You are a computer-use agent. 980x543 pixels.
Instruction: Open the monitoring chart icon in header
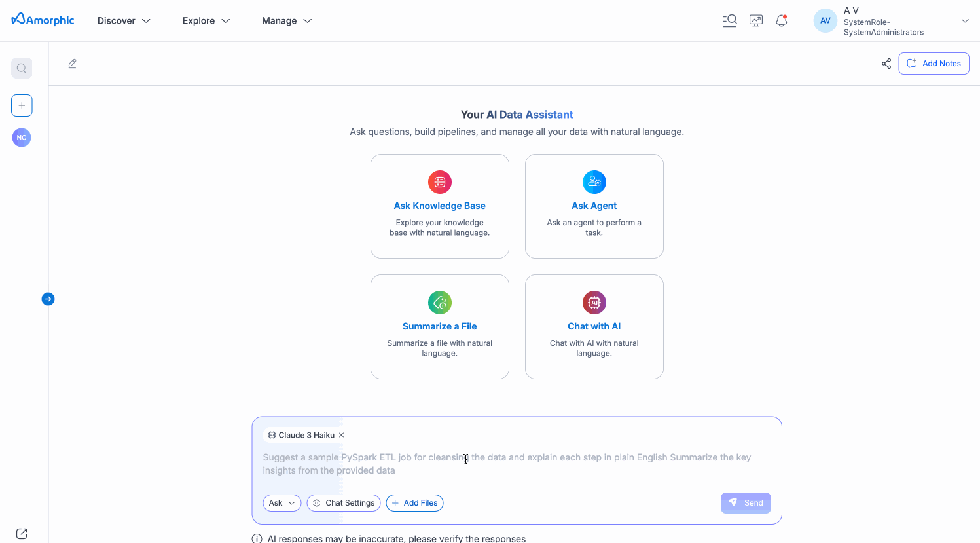[756, 21]
